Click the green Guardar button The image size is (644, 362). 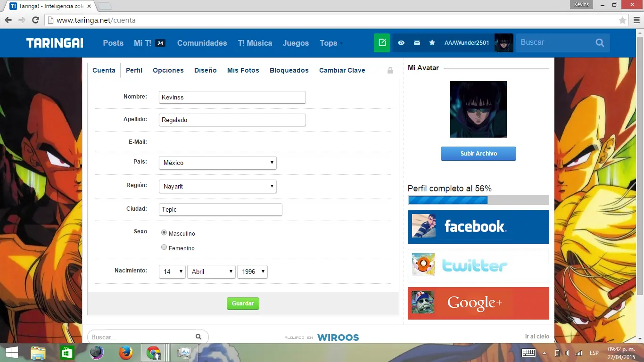tap(243, 304)
